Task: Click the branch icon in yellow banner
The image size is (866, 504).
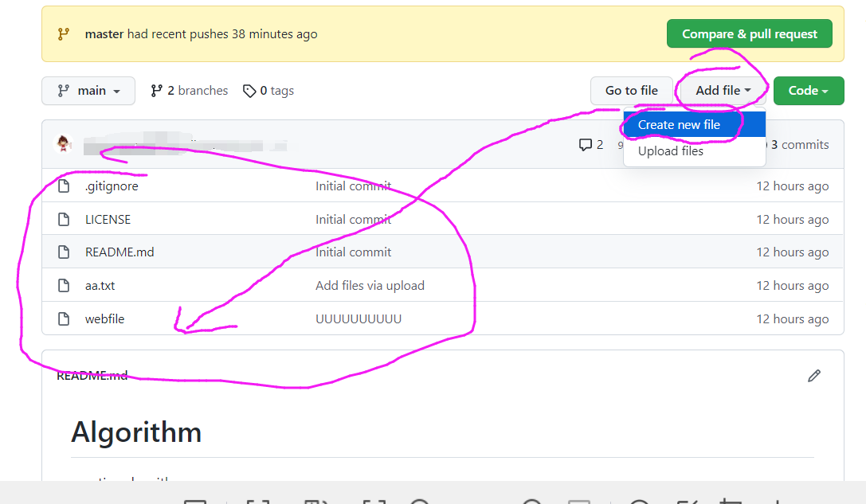Action: (64, 34)
